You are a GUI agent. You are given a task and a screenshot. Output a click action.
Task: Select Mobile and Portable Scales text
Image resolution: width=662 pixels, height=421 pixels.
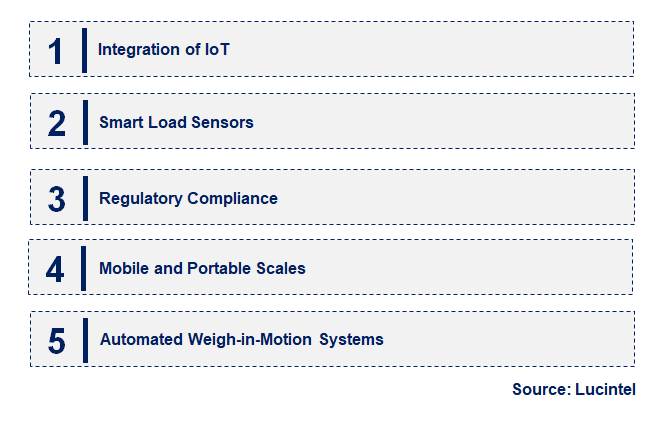tap(202, 269)
